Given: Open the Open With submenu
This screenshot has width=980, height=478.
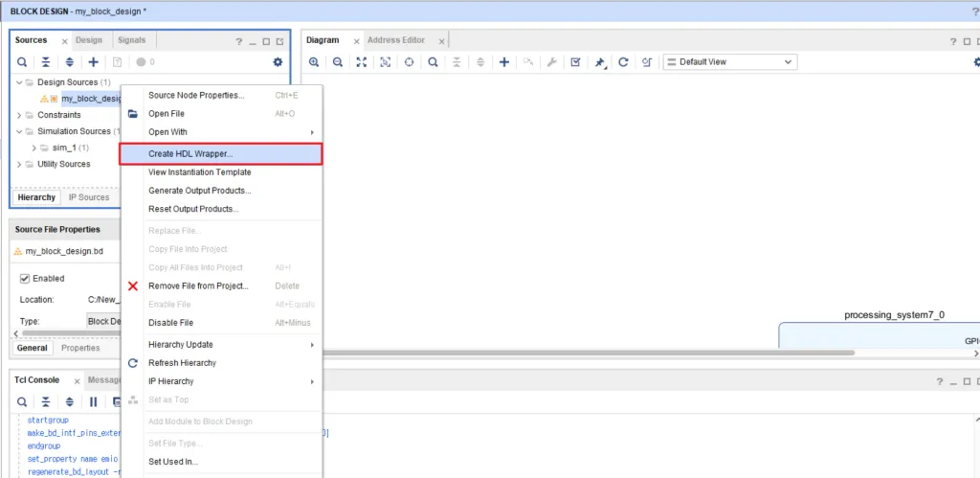Looking at the screenshot, I should pyautogui.click(x=221, y=132).
